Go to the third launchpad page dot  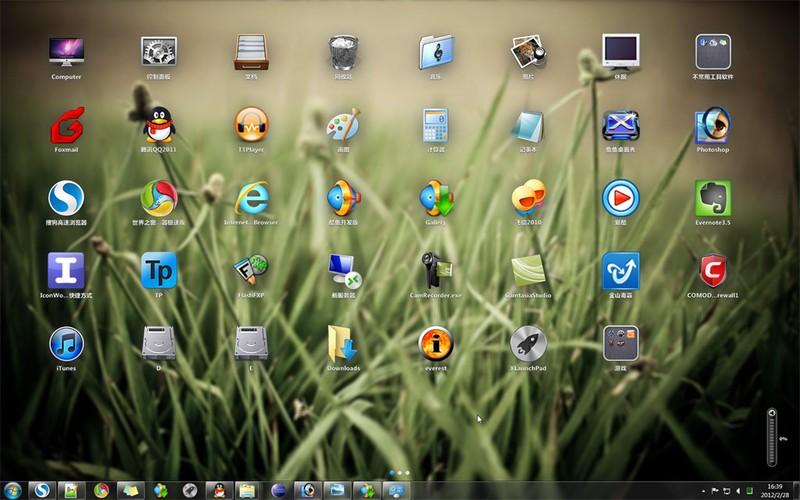(407, 473)
